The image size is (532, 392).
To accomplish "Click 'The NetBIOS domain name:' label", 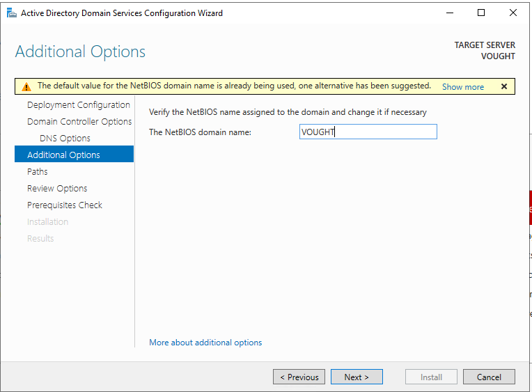I will pos(200,132).
